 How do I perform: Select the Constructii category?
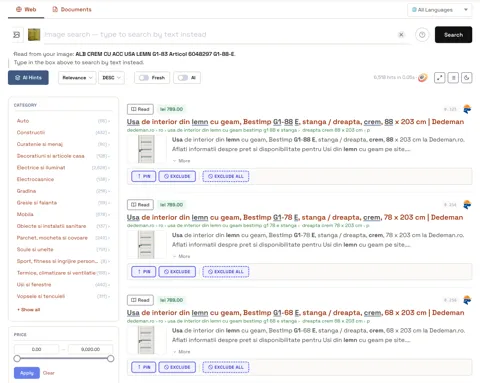pyautogui.click(x=31, y=133)
